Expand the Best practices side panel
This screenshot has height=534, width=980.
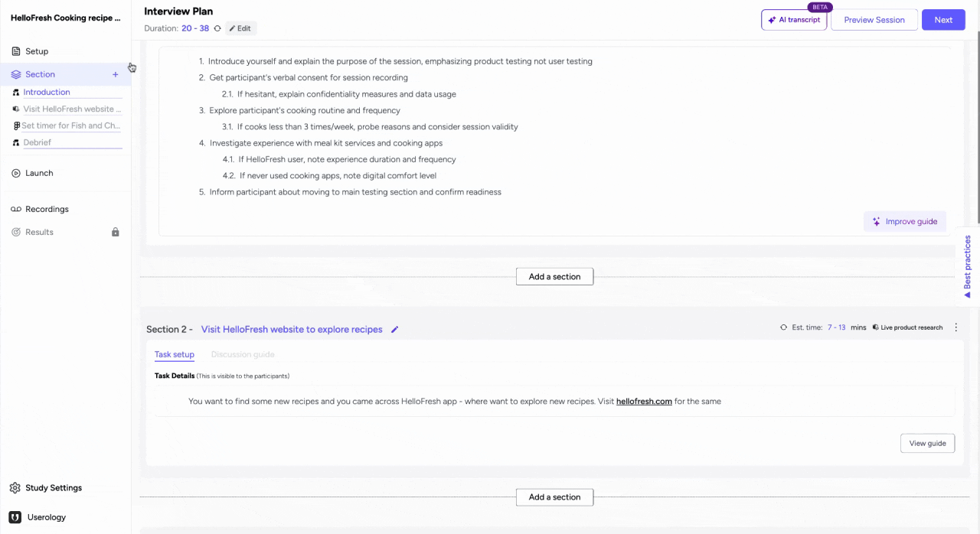point(967,265)
